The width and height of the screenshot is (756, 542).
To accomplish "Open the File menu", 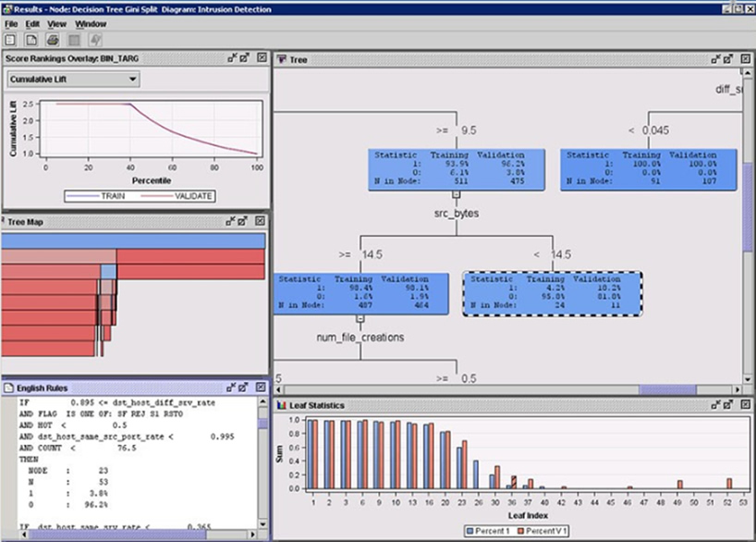I will pyautogui.click(x=11, y=23).
